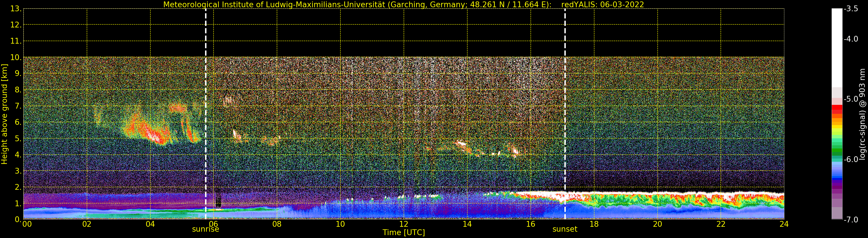The width and height of the screenshot is (868, 238).
Task: Click height axis tick '5.'
Action: pyautogui.click(x=18, y=138)
